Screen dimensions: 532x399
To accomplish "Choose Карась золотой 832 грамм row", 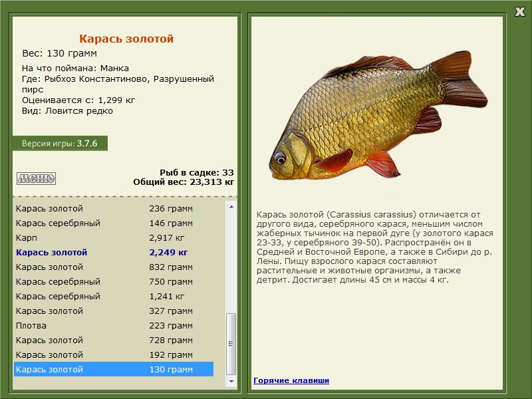I will (x=113, y=267).
